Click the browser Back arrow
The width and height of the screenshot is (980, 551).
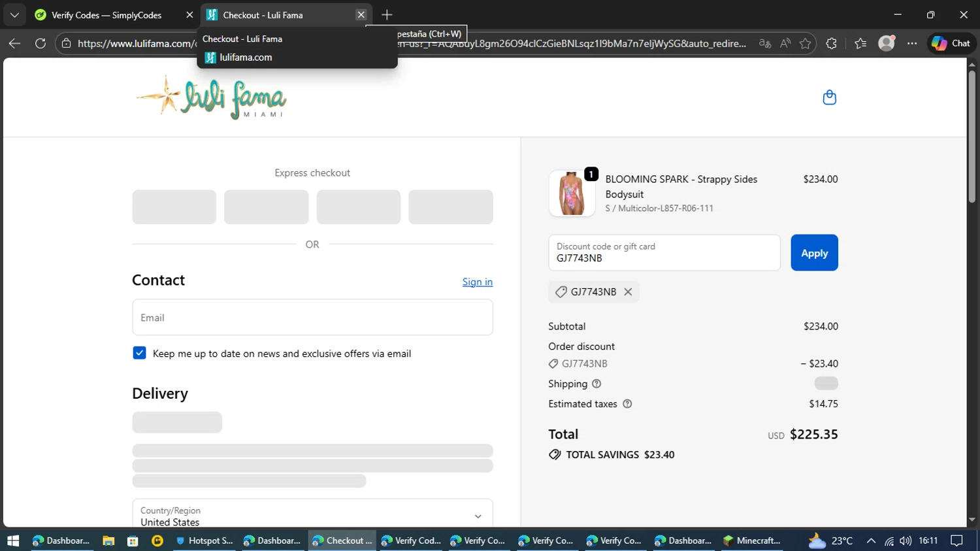14,43
